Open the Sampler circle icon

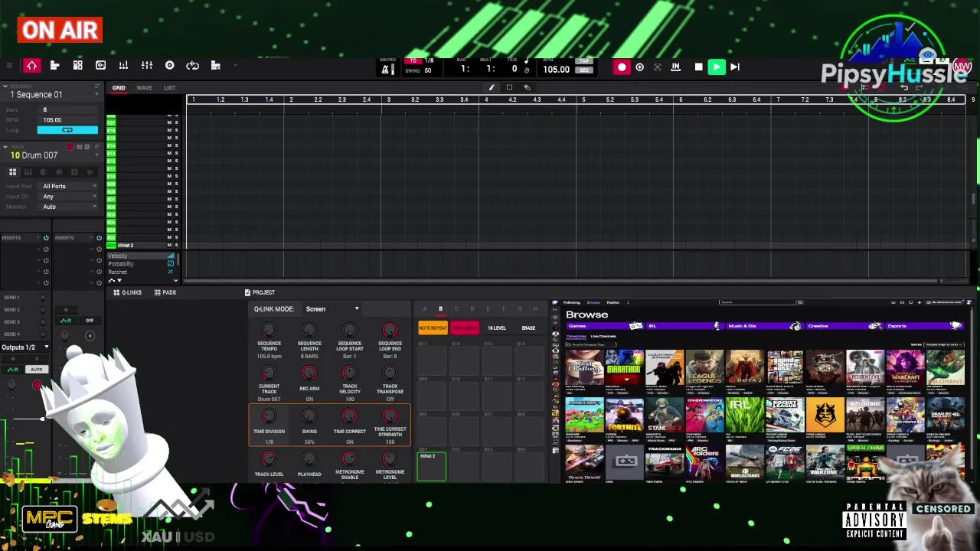[170, 66]
